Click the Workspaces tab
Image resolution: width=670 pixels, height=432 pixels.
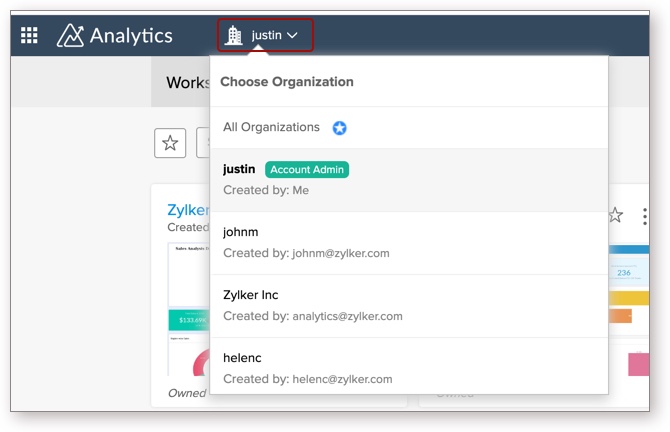[181, 82]
